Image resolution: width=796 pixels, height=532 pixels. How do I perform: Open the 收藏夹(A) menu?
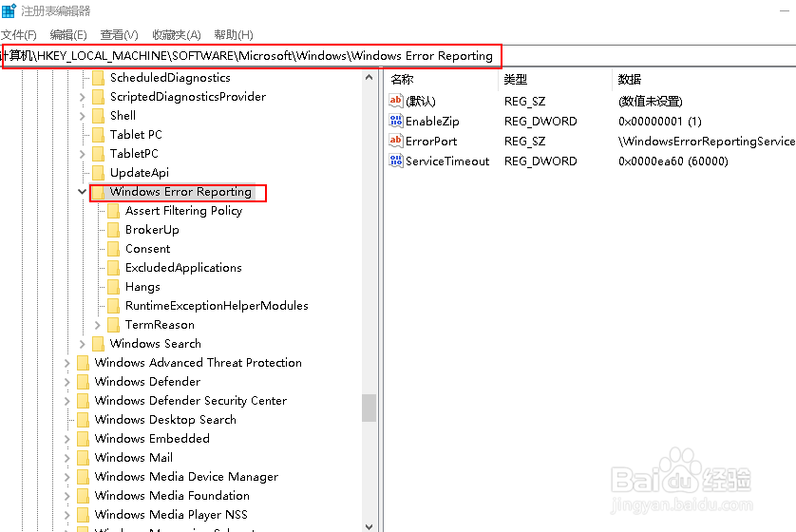pos(177,34)
